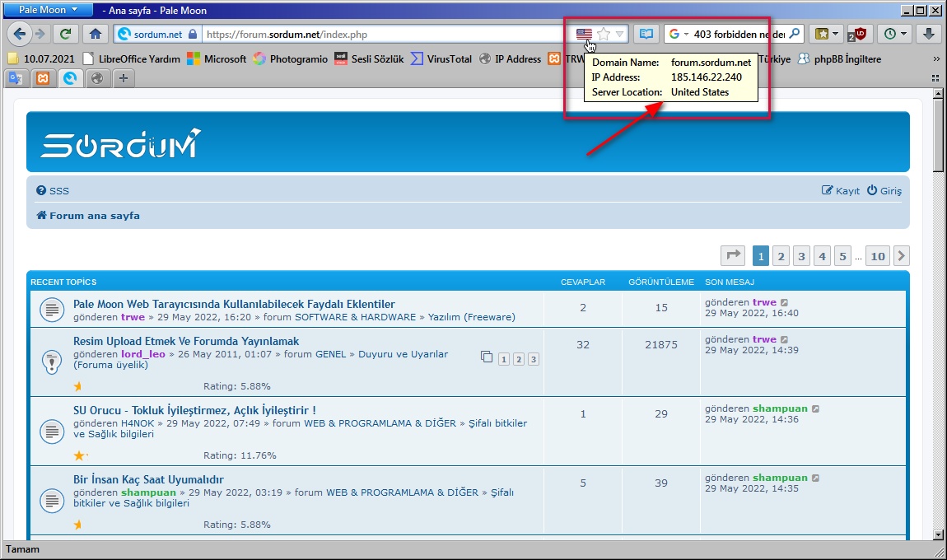Open the LibreOffice Yardım bookmark
Viewport: 947px width, 560px height.
click(132, 58)
